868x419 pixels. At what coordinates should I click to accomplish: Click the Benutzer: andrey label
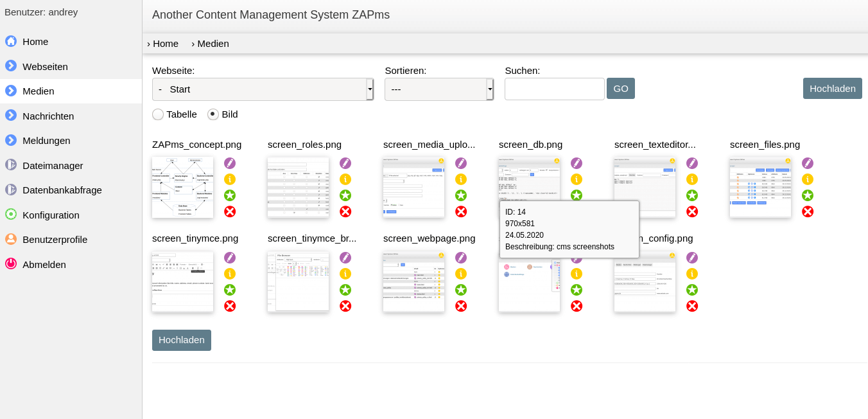(x=41, y=12)
